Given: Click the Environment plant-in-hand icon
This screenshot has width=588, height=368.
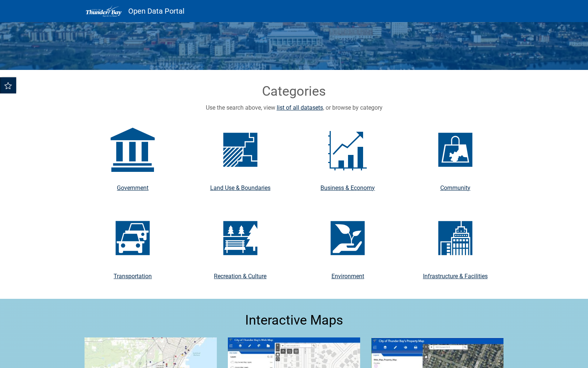Looking at the screenshot, I should tap(348, 238).
